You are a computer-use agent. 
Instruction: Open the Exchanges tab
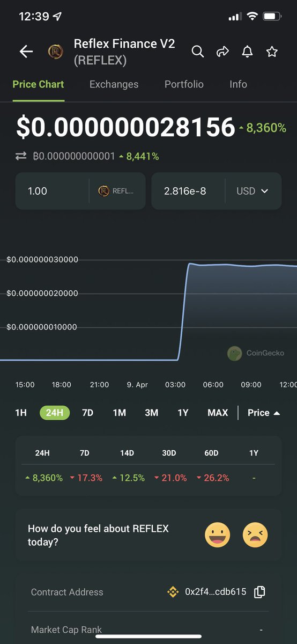(x=114, y=84)
